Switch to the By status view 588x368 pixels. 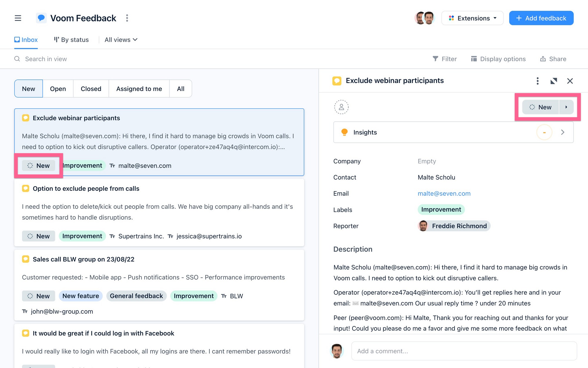coord(71,40)
